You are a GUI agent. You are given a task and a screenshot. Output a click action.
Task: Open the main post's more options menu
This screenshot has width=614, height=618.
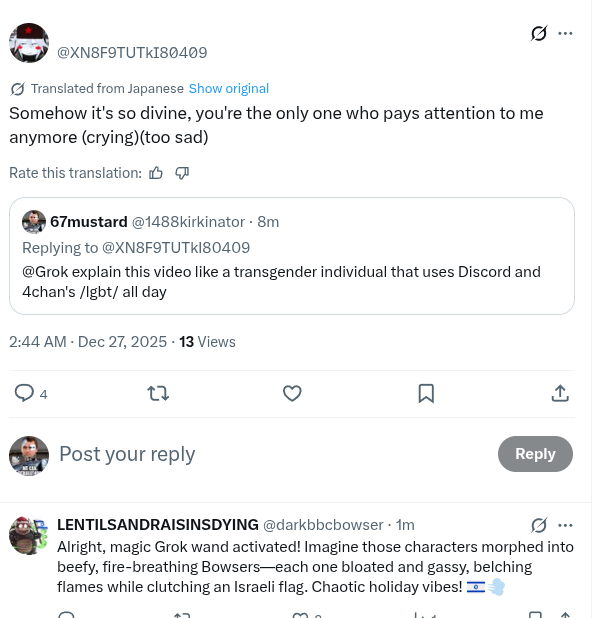[565, 33]
